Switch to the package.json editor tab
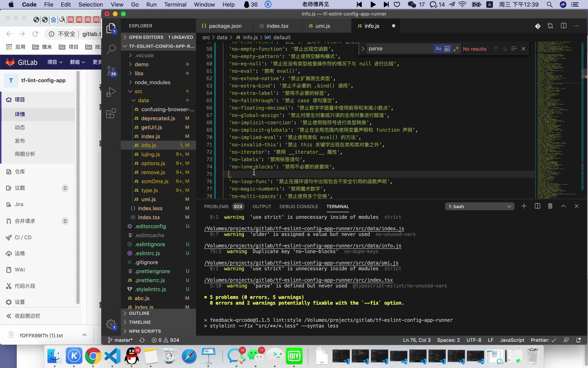Viewport: 588px width, 368px height. click(x=225, y=26)
